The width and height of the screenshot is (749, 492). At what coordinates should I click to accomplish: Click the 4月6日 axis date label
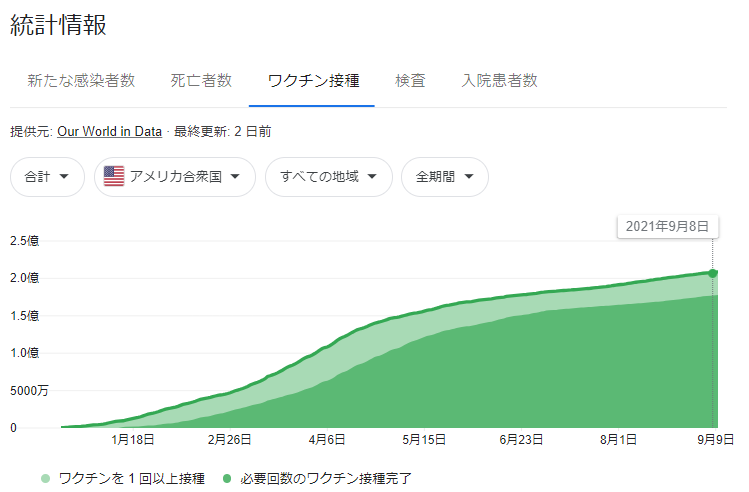point(327,439)
